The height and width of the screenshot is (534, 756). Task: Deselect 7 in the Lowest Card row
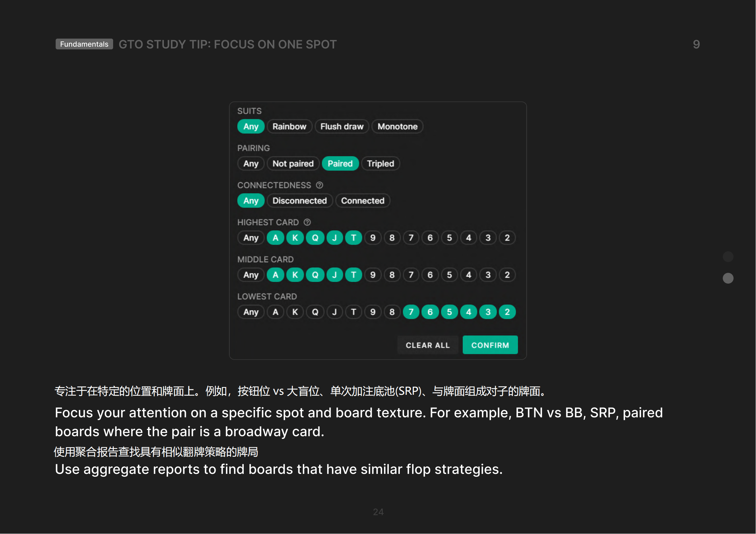[411, 312]
